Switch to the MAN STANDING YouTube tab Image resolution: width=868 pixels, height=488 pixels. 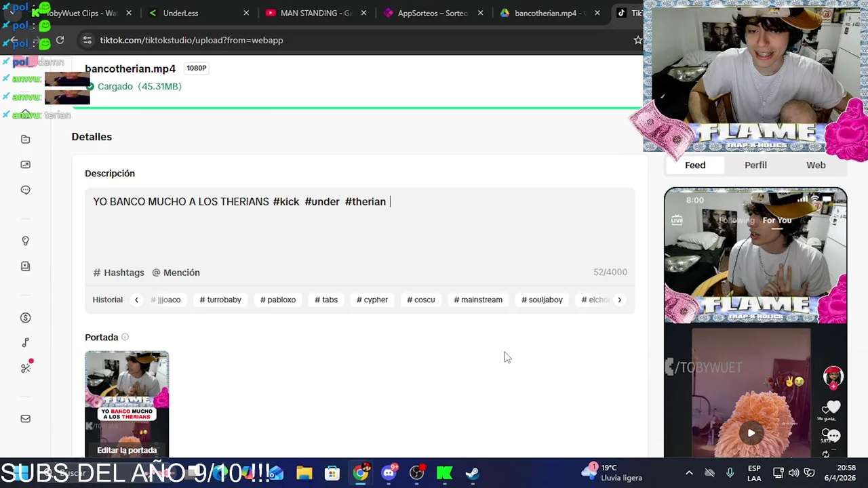tap(316, 13)
